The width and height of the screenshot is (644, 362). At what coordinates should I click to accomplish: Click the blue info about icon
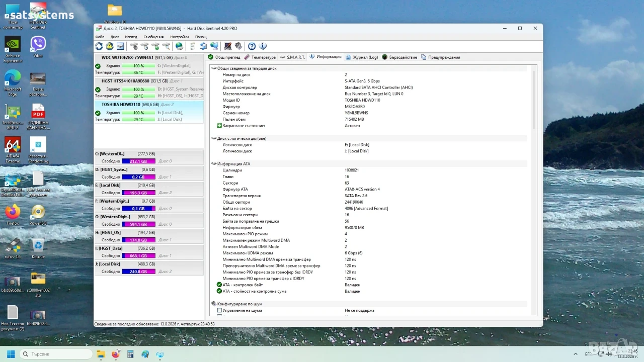click(263, 46)
